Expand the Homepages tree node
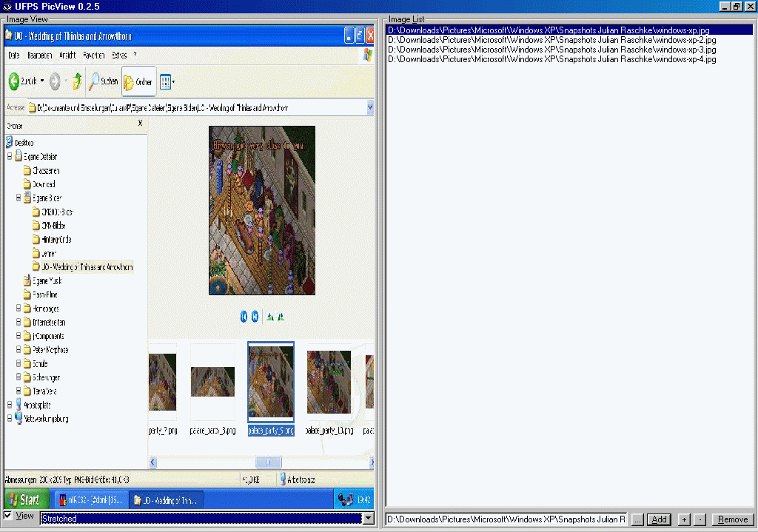Screen dimensions: 758x532 point(19,308)
